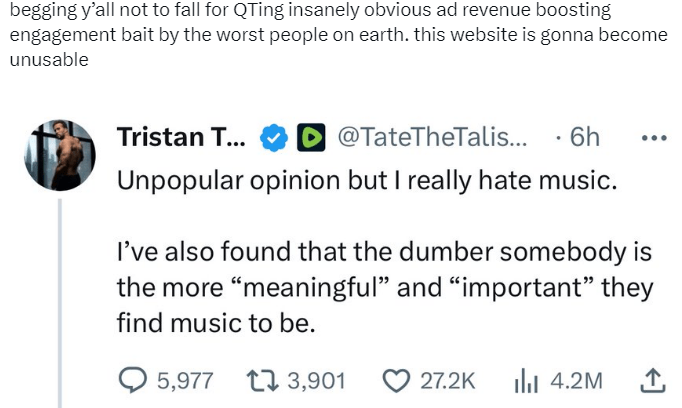The image size is (682, 408).
Task: Click the views bar chart icon
Action: point(526,380)
